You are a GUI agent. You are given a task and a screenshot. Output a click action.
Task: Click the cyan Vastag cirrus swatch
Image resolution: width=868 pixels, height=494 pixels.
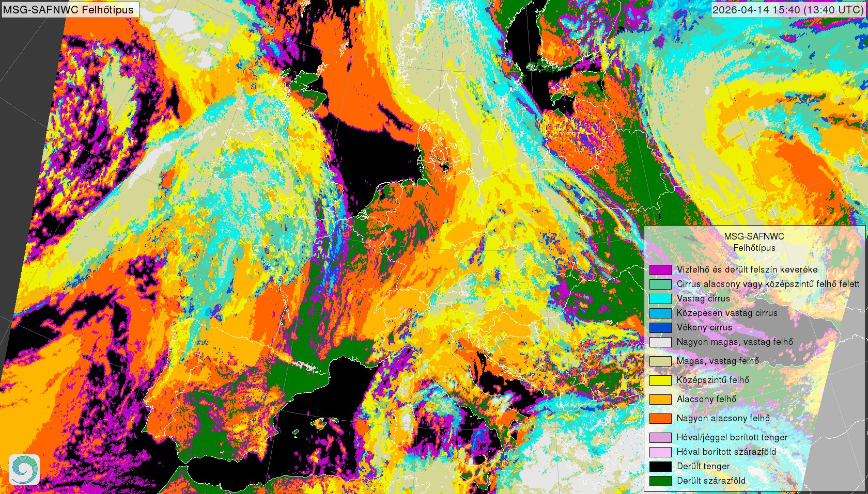[x=660, y=298]
